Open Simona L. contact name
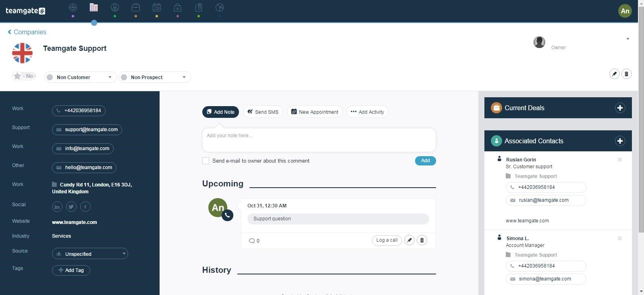Image resolution: width=644 pixels, height=295 pixels. click(x=517, y=239)
